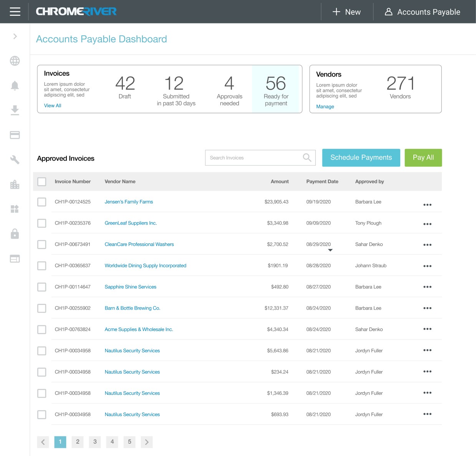
Task: Click the search magnifier icon
Action: 307,158
